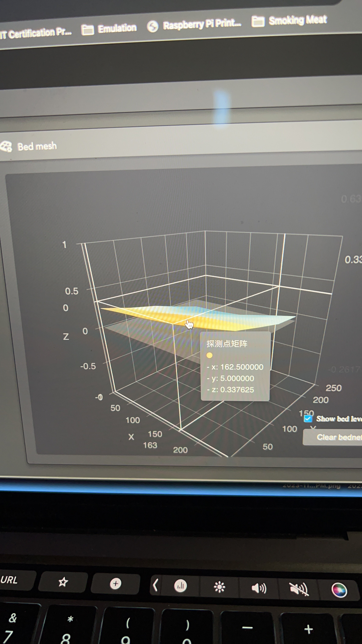Toggle the Show bed level checkbox
The height and width of the screenshot is (644, 362).
(x=308, y=419)
